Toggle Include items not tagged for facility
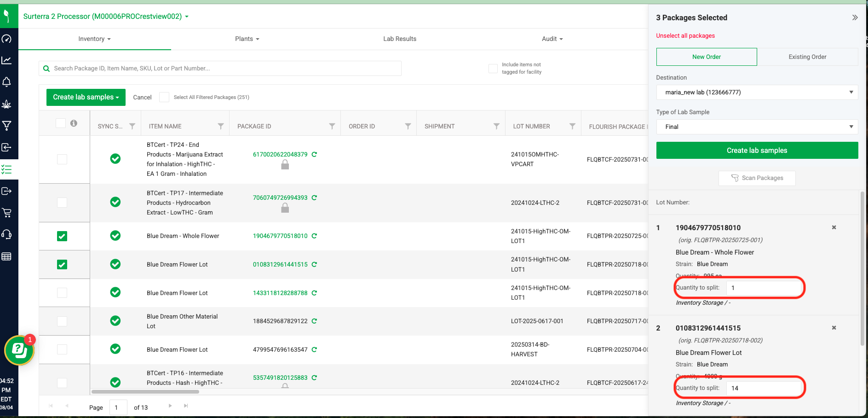Screen dimensions: 868x418 tap(493, 69)
